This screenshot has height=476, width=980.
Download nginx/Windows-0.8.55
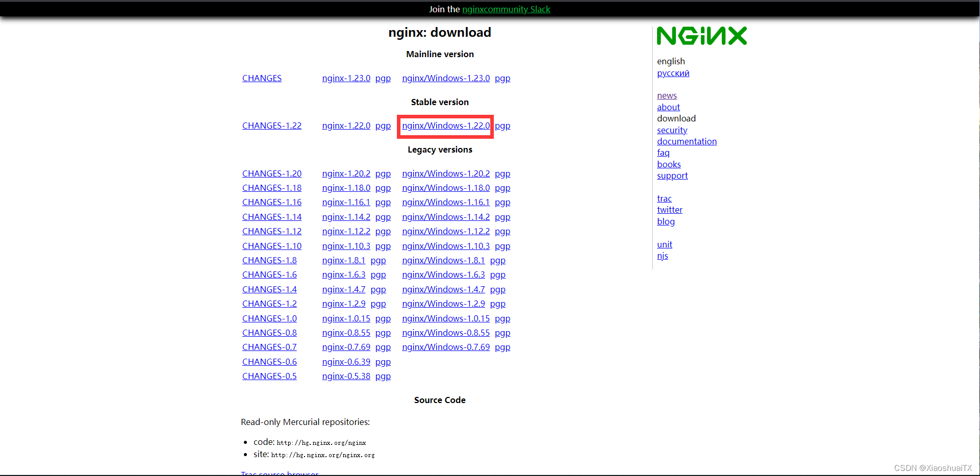pyautogui.click(x=446, y=333)
